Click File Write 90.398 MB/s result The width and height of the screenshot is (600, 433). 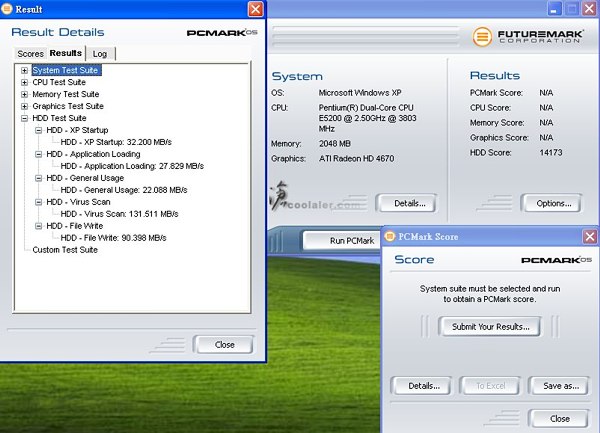[113, 238]
